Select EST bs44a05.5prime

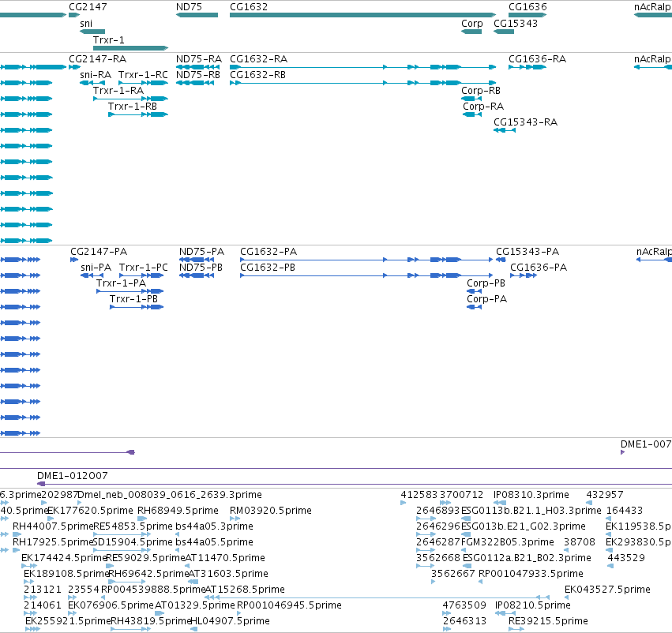[x=214, y=542]
